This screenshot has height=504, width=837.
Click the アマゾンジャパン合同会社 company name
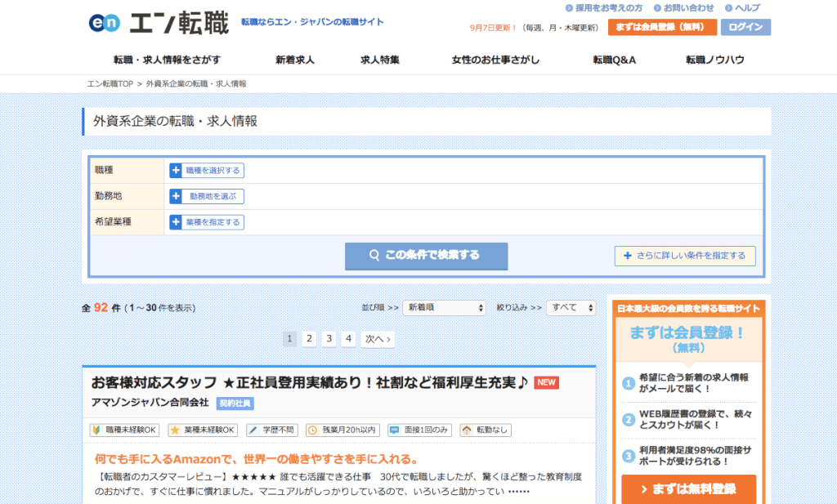coord(150,403)
